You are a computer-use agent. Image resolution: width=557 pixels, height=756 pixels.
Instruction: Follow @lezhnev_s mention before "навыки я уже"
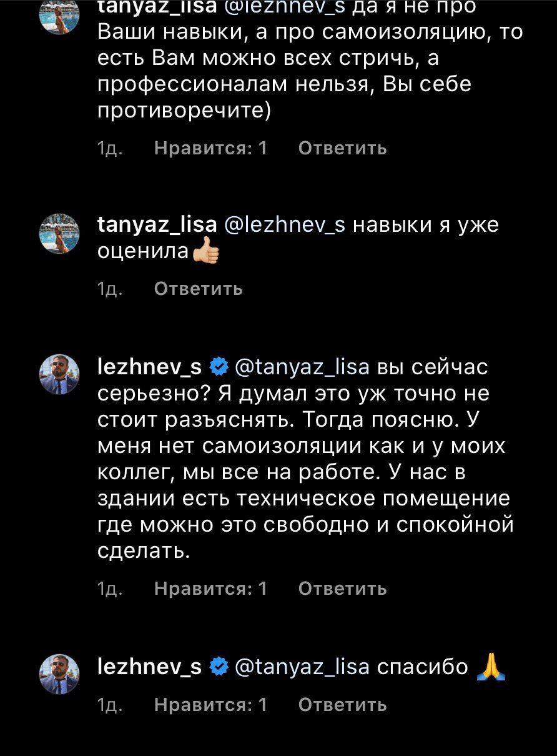pyautogui.click(x=285, y=224)
